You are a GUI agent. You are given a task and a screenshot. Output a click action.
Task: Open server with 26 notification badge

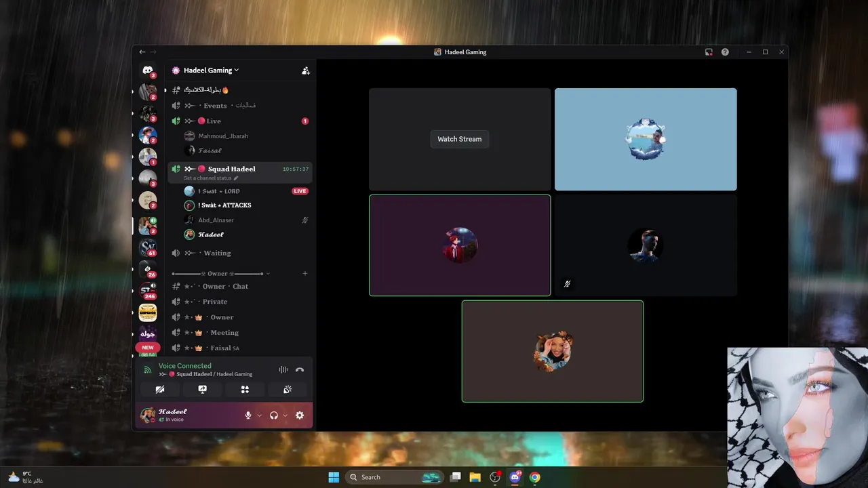tap(148, 269)
